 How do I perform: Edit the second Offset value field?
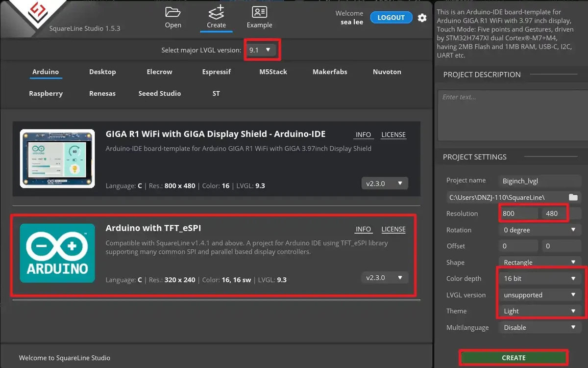pos(561,246)
